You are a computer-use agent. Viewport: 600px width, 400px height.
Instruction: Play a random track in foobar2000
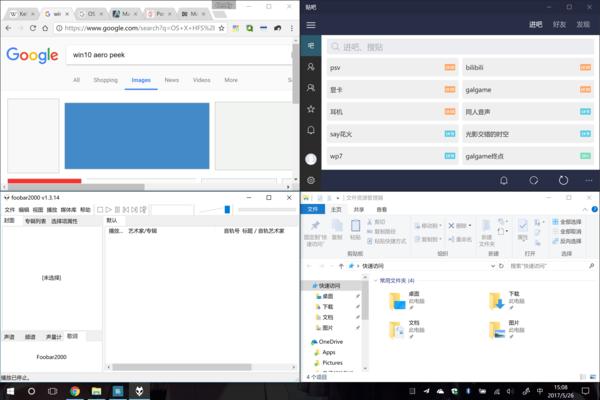(143, 210)
